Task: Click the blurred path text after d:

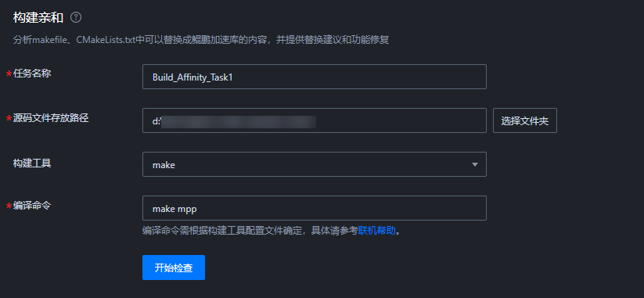Action: (238, 121)
